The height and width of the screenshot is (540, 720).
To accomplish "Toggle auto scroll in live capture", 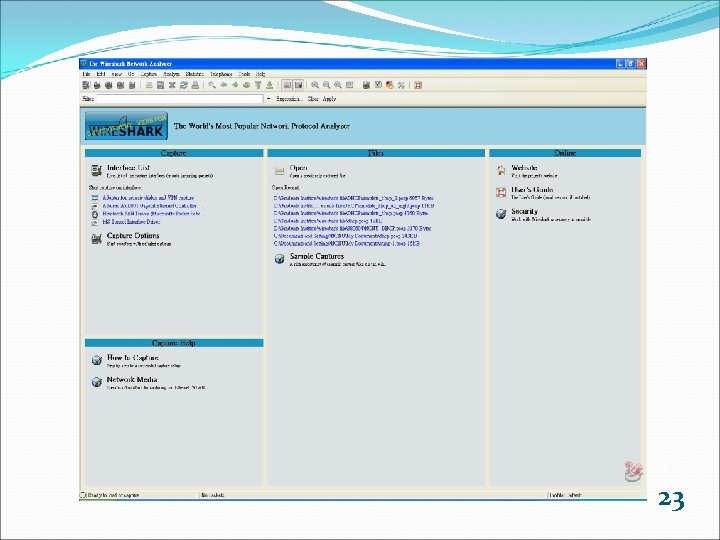I will click(298, 85).
